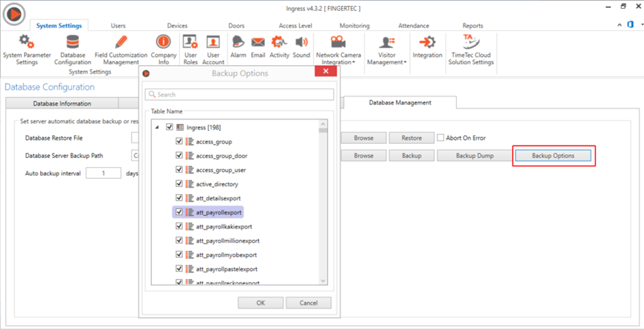
Task: Open User Roles
Action: (190, 51)
